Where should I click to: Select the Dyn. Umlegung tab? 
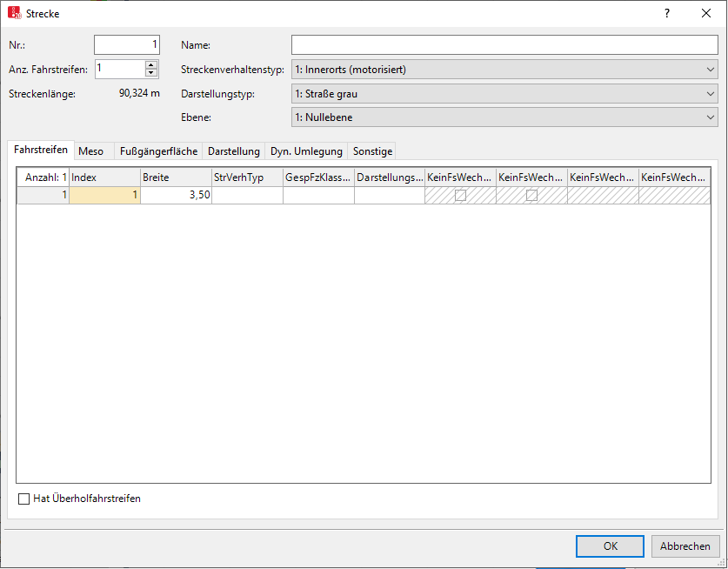306,151
